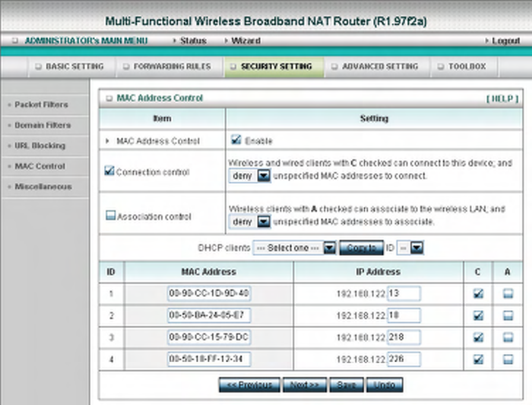Open the Forwarding Rules tab
Screen dimensions: 532x405
point(169,67)
